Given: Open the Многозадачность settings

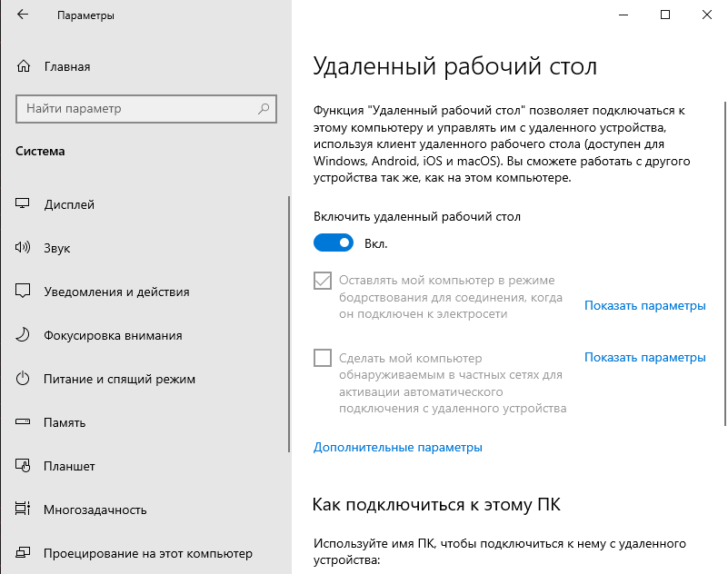Looking at the screenshot, I should point(96,510).
